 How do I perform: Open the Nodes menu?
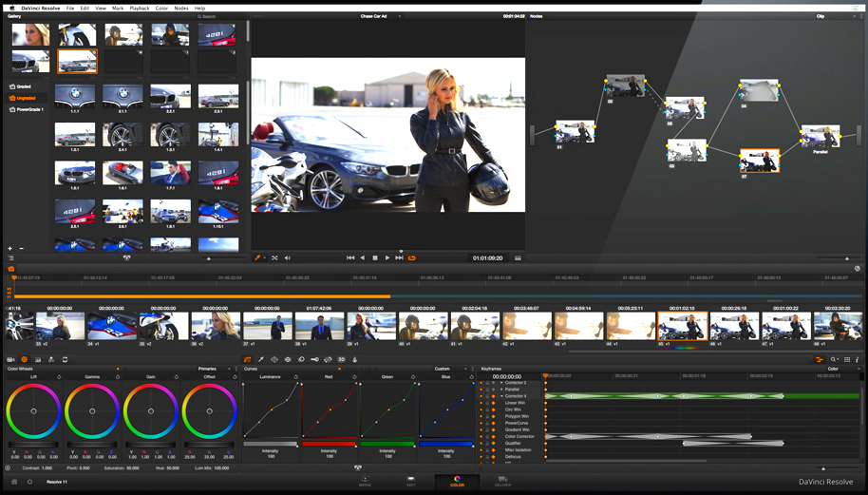[x=181, y=8]
